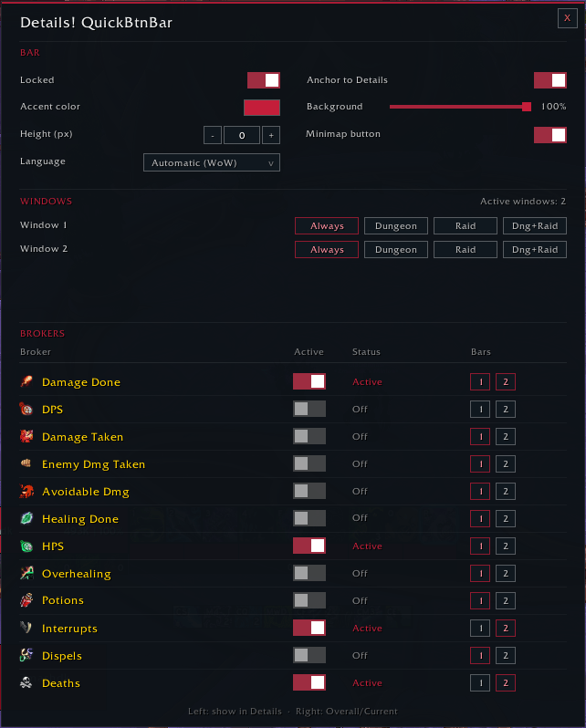Click the Overhealing broker icon
This screenshot has width=586, height=728.
(x=26, y=574)
